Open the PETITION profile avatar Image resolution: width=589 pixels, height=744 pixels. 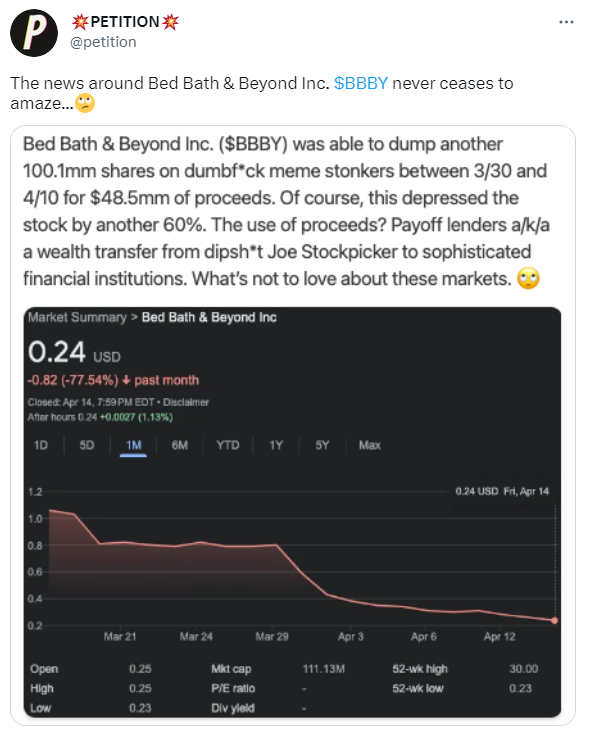click(34, 33)
